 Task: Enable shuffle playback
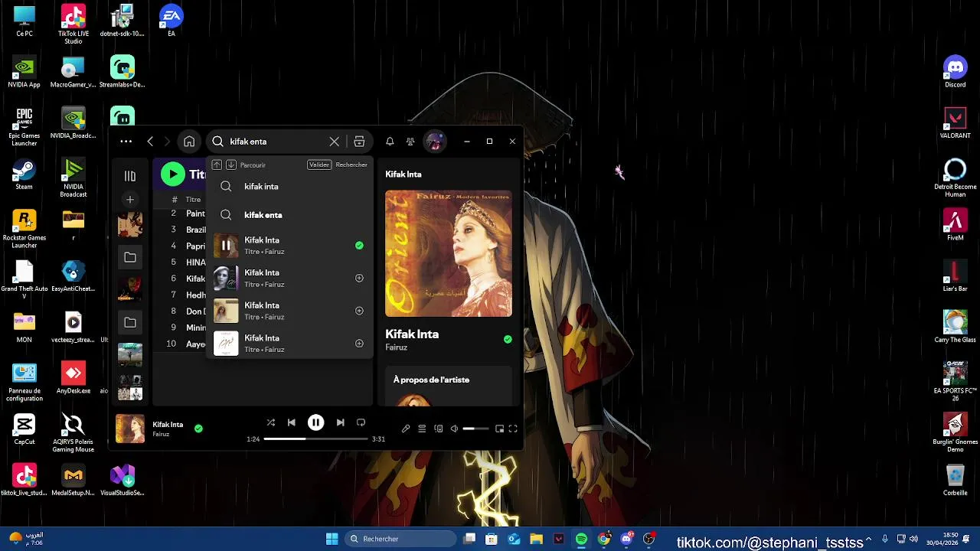pyautogui.click(x=270, y=422)
